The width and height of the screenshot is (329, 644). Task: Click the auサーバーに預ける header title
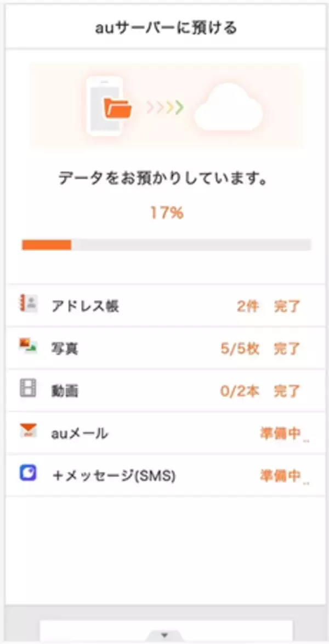[x=165, y=27]
